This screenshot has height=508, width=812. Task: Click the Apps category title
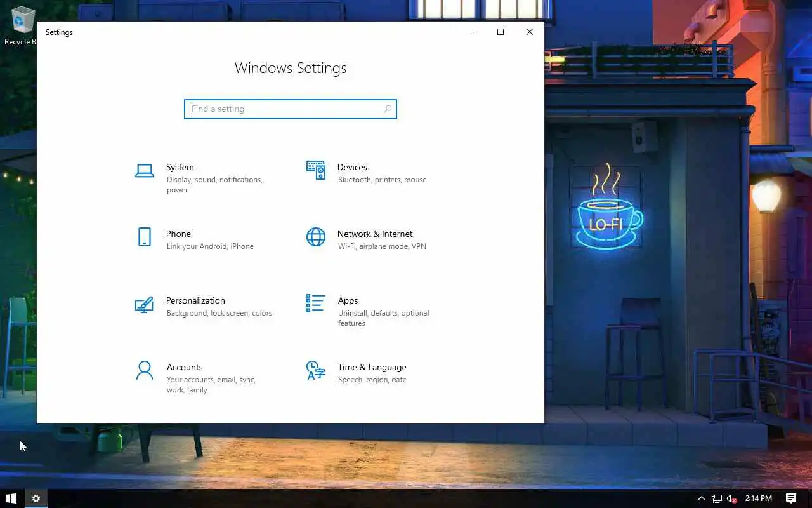coord(348,300)
